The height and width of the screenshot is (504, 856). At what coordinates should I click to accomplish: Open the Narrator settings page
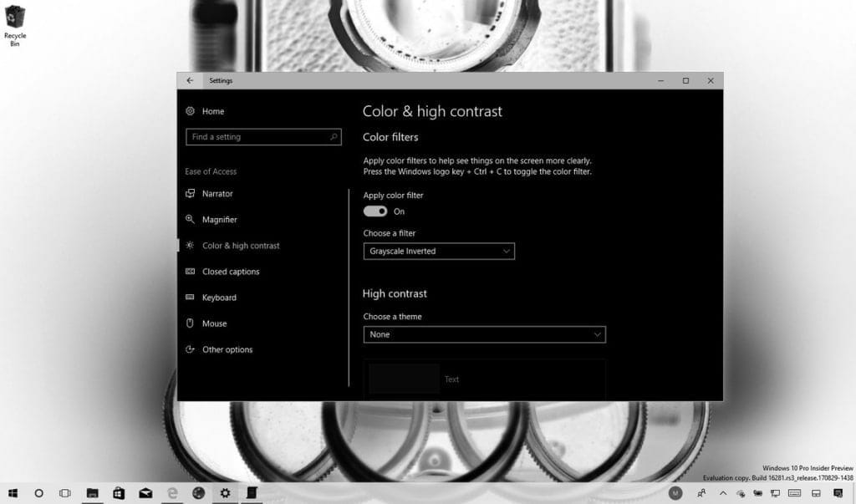tap(217, 194)
